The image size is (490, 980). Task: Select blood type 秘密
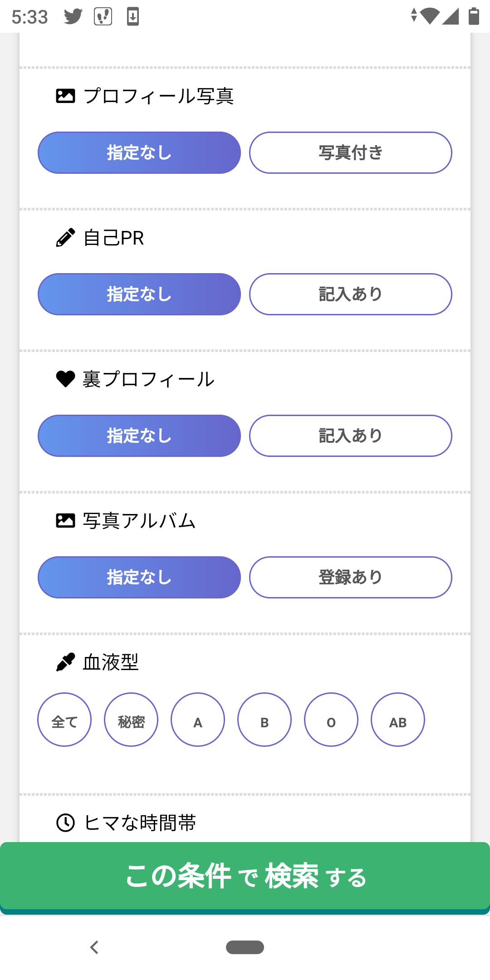(131, 720)
